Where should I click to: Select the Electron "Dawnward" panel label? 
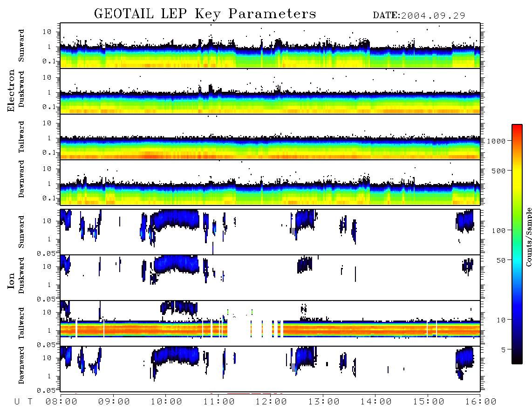tap(21, 179)
